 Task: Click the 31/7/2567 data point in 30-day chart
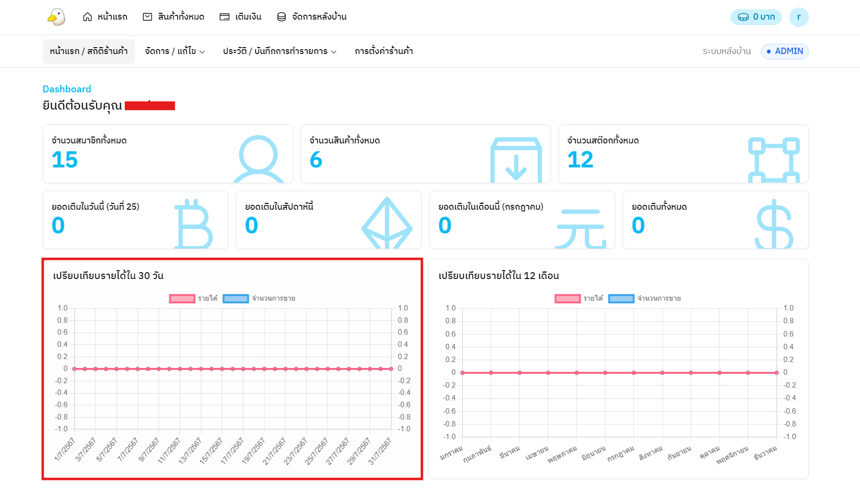tap(391, 368)
